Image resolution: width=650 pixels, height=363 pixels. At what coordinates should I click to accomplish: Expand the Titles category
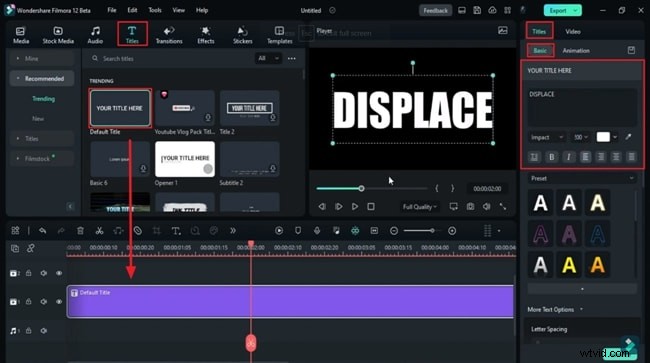(x=41, y=138)
